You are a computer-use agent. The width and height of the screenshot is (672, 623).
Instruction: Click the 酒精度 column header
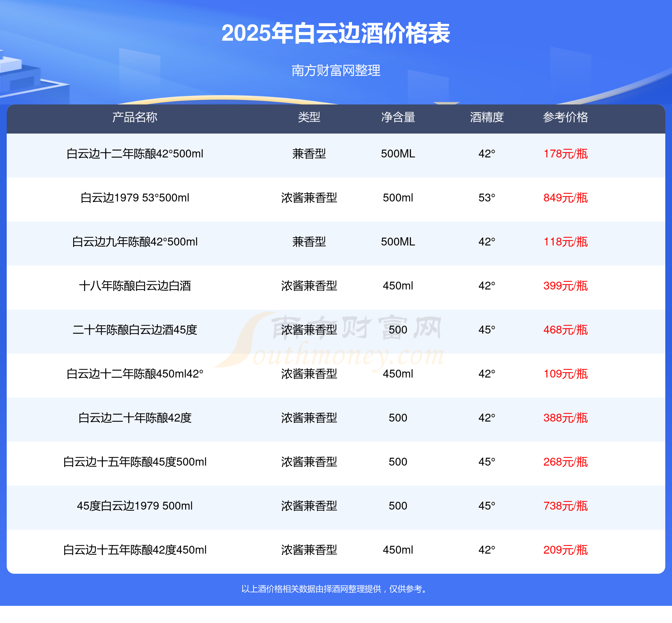tap(487, 117)
